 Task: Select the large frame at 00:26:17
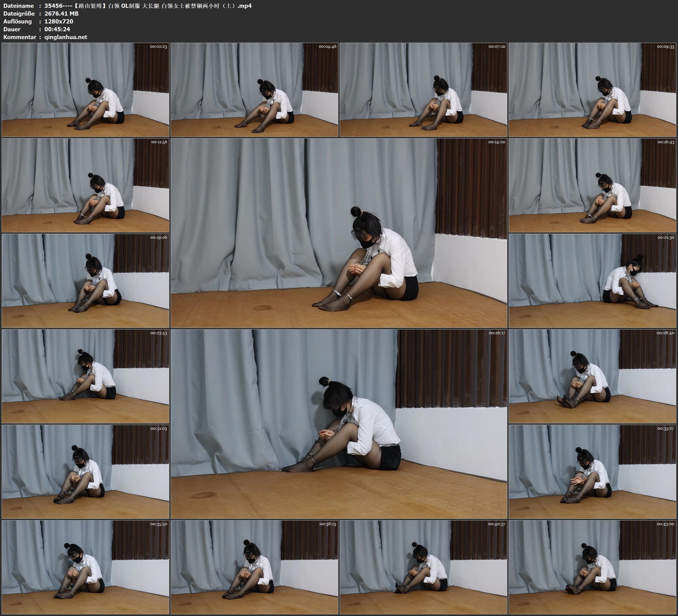(x=339, y=424)
